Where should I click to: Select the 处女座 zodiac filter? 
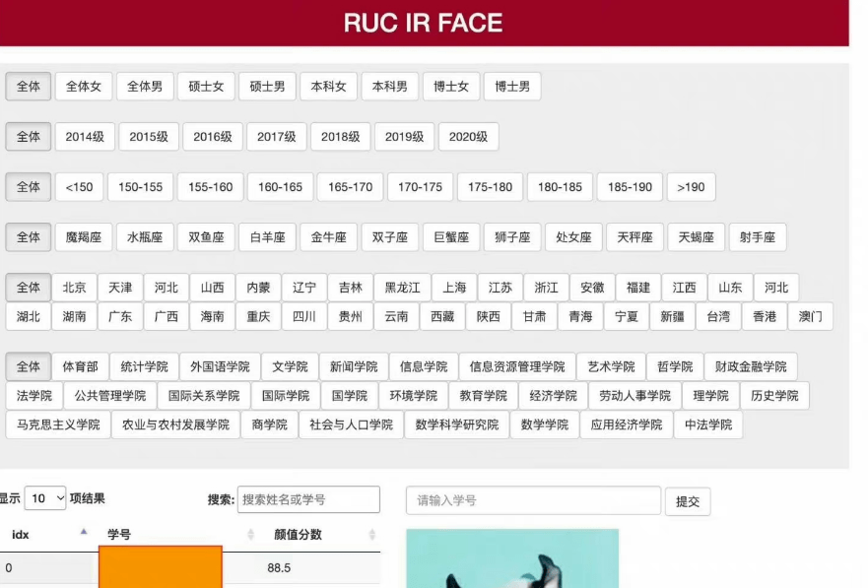pyautogui.click(x=573, y=237)
